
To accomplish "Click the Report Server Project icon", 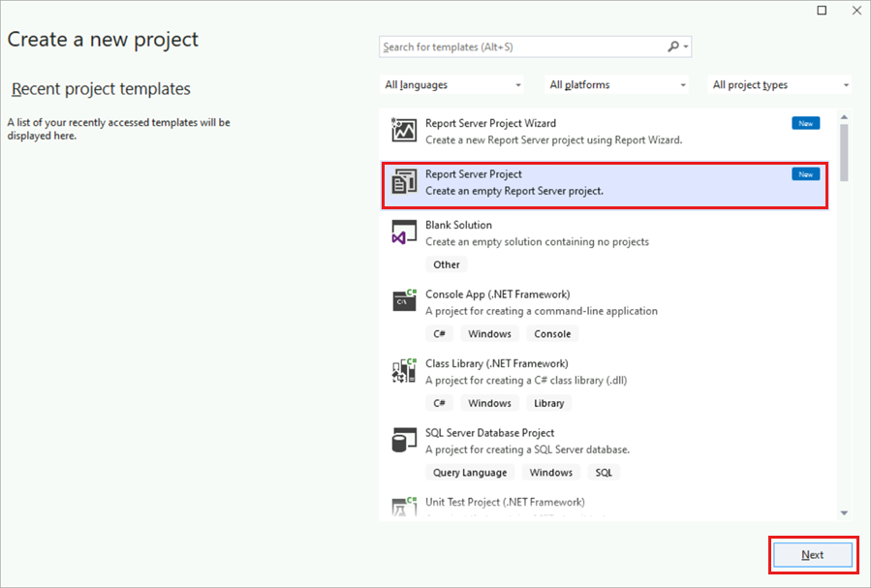I will [x=406, y=181].
